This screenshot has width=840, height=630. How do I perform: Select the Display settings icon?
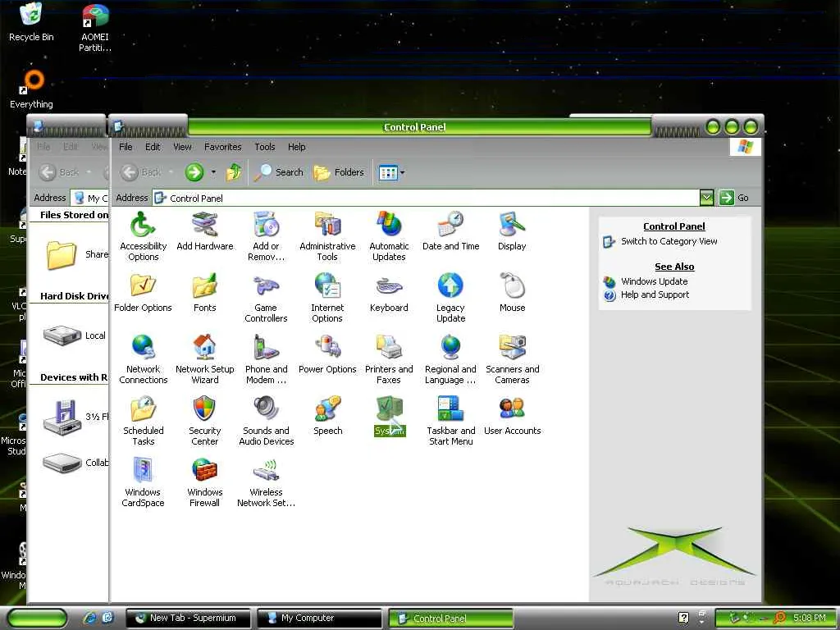pyautogui.click(x=512, y=231)
